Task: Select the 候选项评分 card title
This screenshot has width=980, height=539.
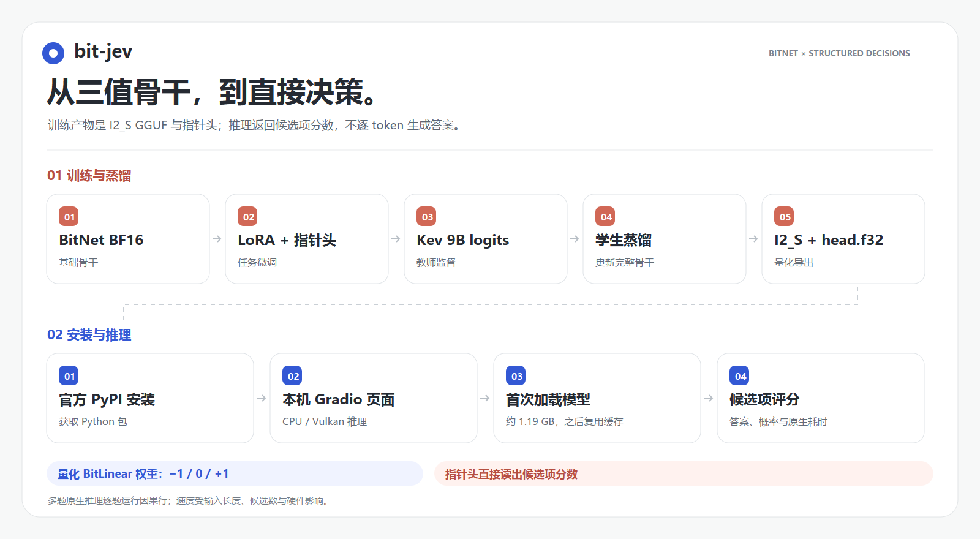Action: click(764, 399)
